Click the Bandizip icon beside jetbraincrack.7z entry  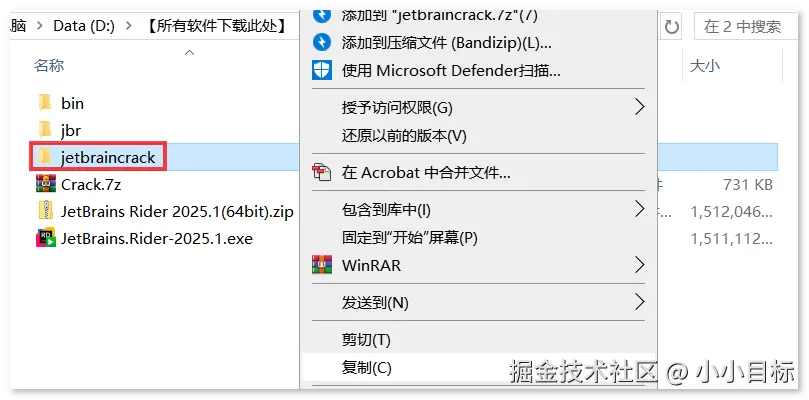point(322,15)
